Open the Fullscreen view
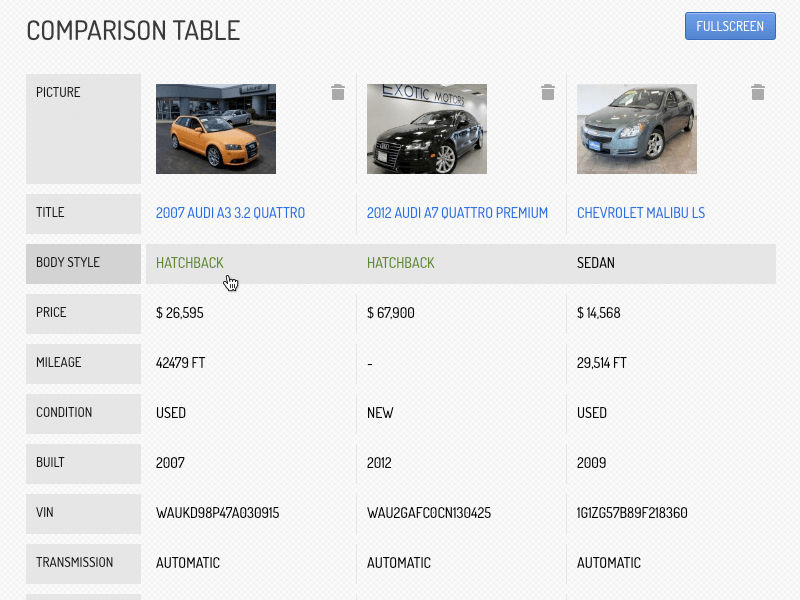 pyautogui.click(x=730, y=26)
